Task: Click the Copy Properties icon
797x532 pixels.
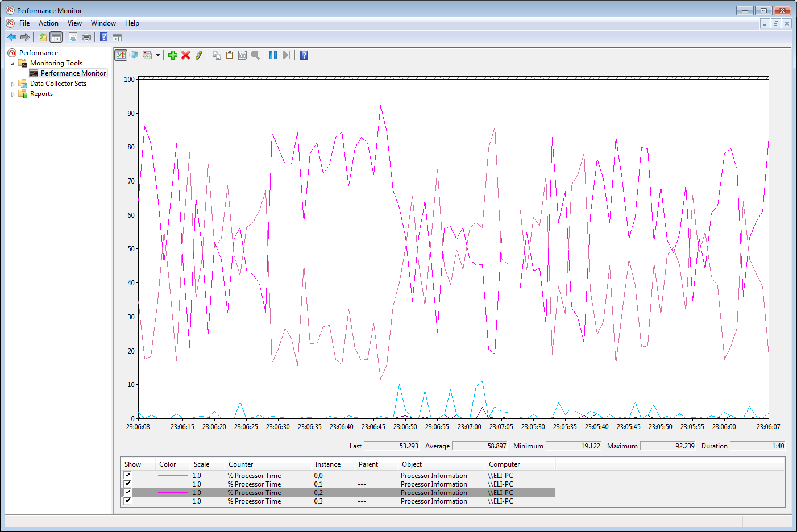Action: pos(217,55)
